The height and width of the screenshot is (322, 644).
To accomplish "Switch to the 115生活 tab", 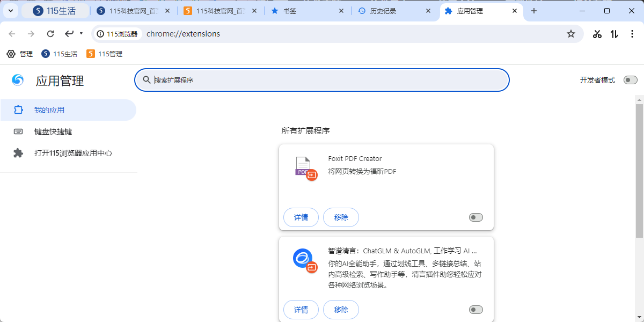I will [x=55, y=11].
